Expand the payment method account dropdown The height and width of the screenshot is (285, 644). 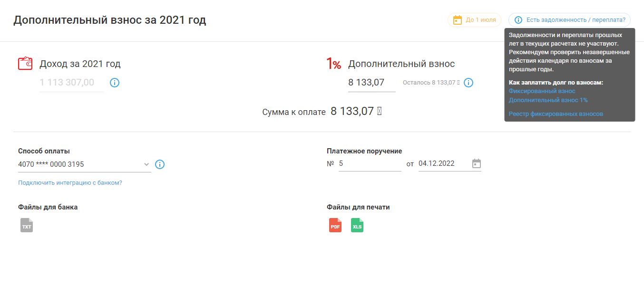pos(146,164)
